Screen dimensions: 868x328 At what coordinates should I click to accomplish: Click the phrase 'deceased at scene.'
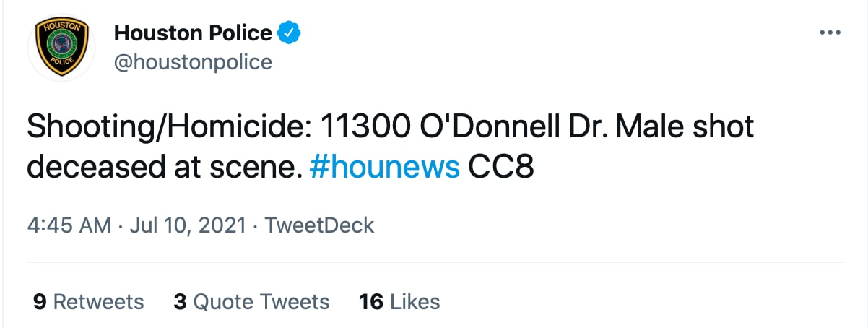point(163,168)
